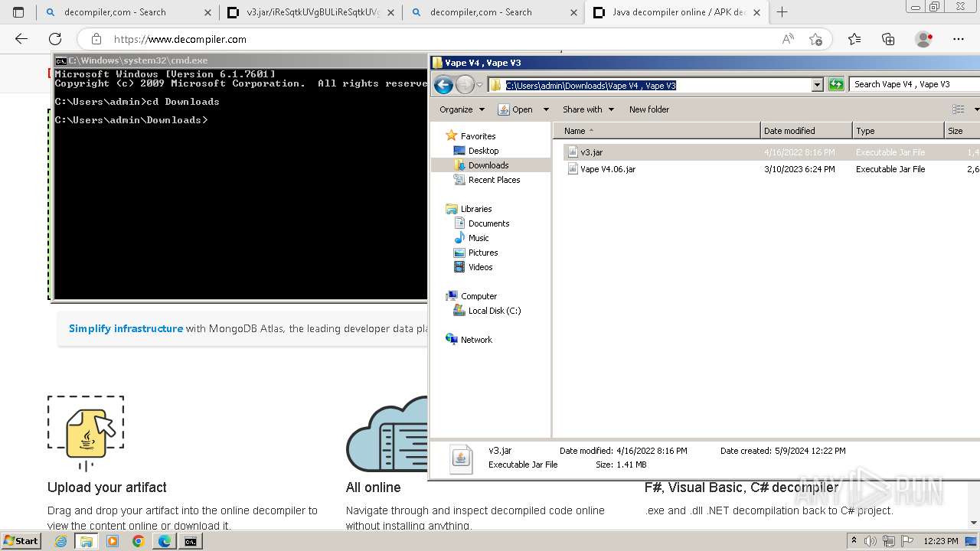Click the Start button
The image size is (980, 551).
(21, 541)
